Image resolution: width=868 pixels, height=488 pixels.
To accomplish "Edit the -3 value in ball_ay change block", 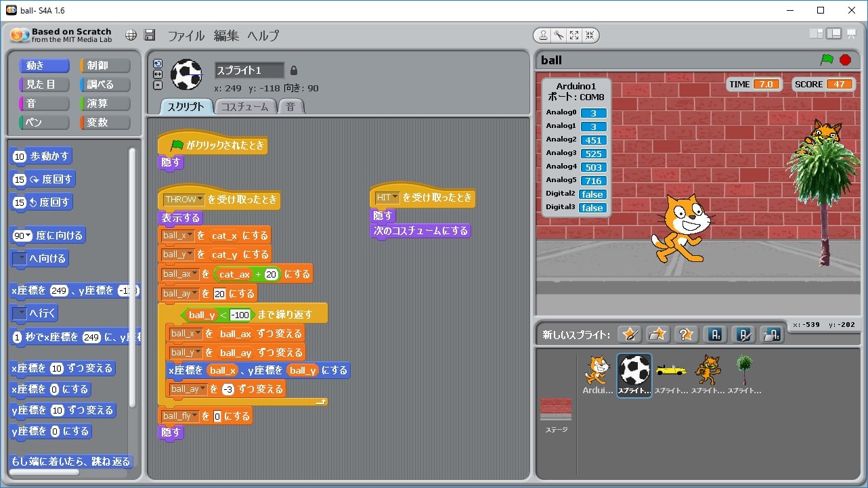I will point(228,389).
